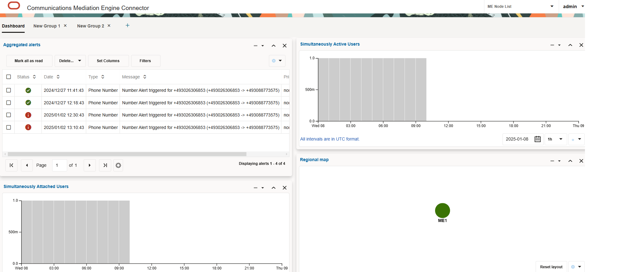Image resolution: width=644 pixels, height=272 pixels.
Task: Open Simultaneously Active Users panel size menu
Action: coord(556,45)
